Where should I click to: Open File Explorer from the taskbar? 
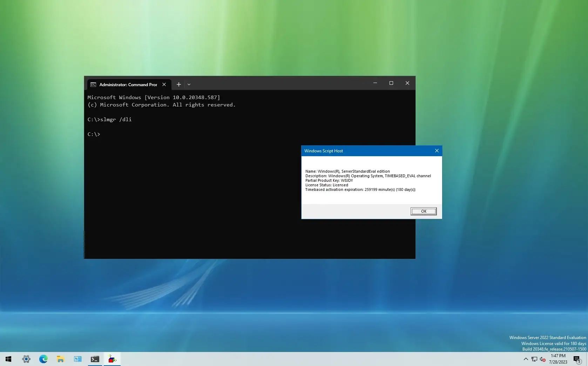pos(60,359)
